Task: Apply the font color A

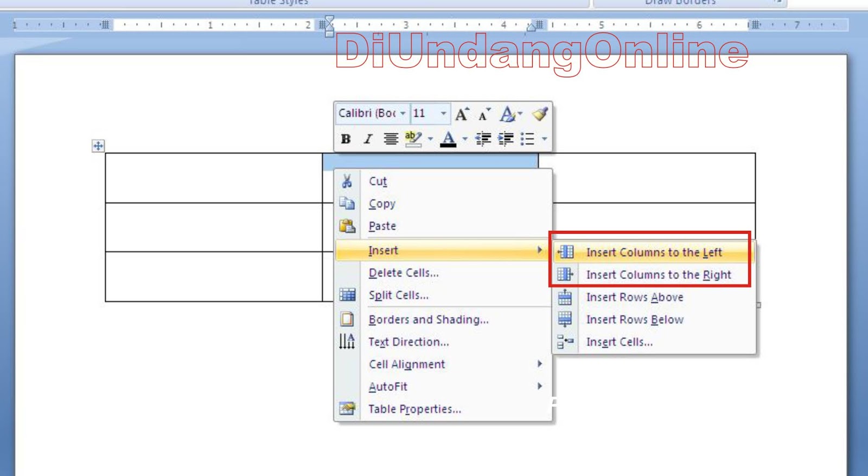Action: point(448,139)
